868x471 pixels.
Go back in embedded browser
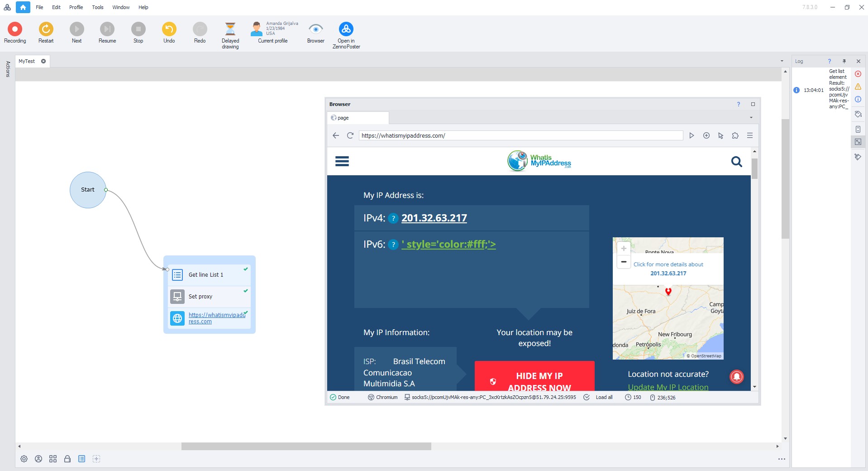coord(335,135)
